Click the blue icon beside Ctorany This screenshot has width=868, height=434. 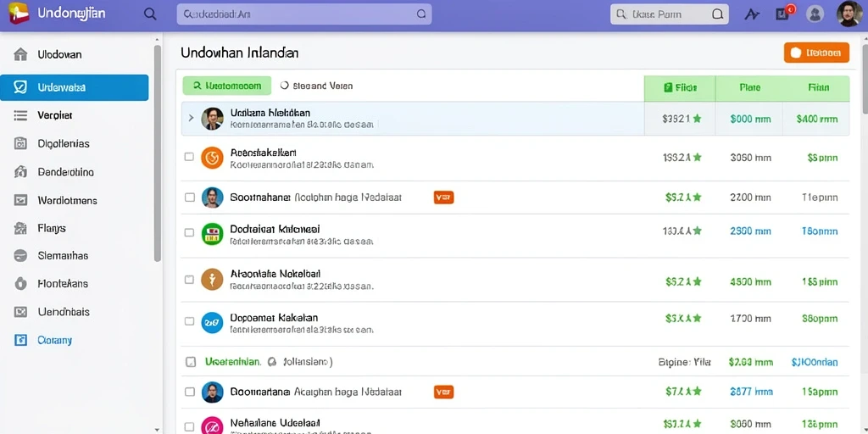(20, 340)
